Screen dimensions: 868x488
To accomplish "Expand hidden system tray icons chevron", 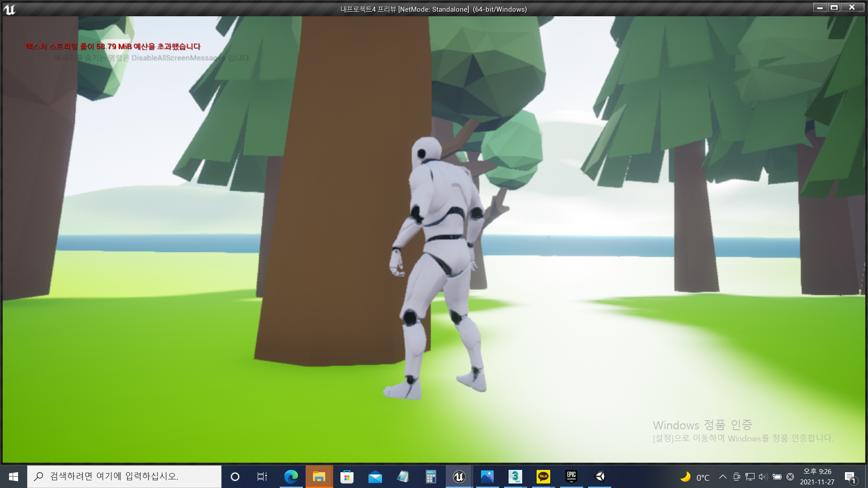I will pyautogui.click(x=722, y=477).
